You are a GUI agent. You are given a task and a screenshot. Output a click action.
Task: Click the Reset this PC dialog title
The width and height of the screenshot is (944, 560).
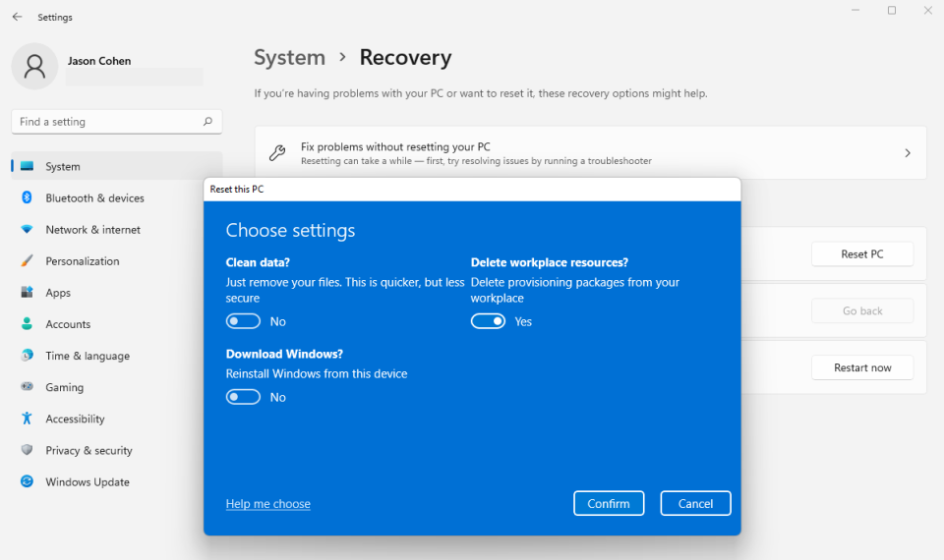pos(237,189)
